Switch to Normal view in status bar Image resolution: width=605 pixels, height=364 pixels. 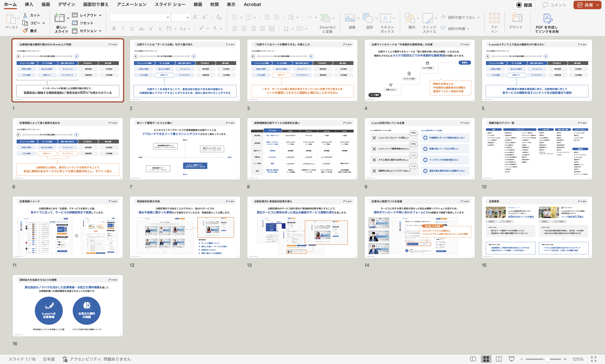pyautogui.click(x=473, y=359)
